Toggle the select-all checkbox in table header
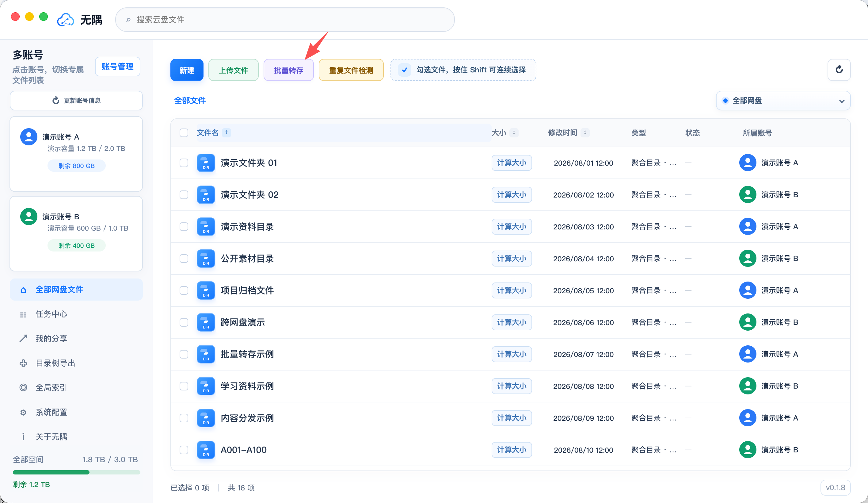The width and height of the screenshot is (868, 503). [184, 133]
